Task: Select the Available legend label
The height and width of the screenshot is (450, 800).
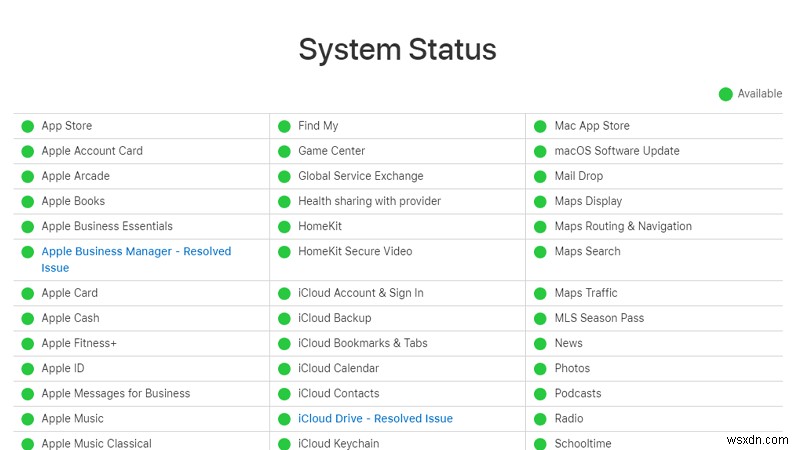Action: point(760,94)
